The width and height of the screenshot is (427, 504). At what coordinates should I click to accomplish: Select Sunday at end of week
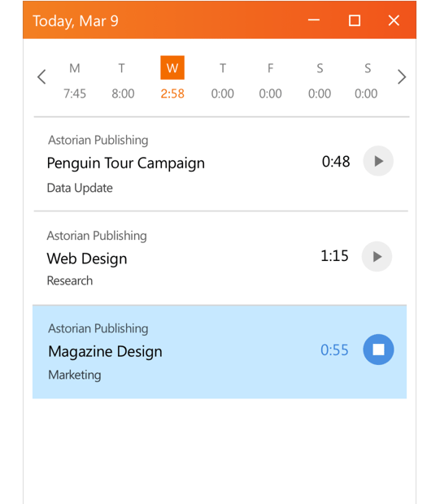click(x=366, y=80)
